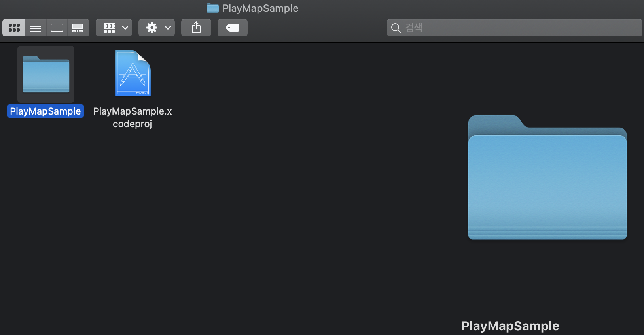
Task: Click the Edit Tags button
Action: tap(233, 28)
